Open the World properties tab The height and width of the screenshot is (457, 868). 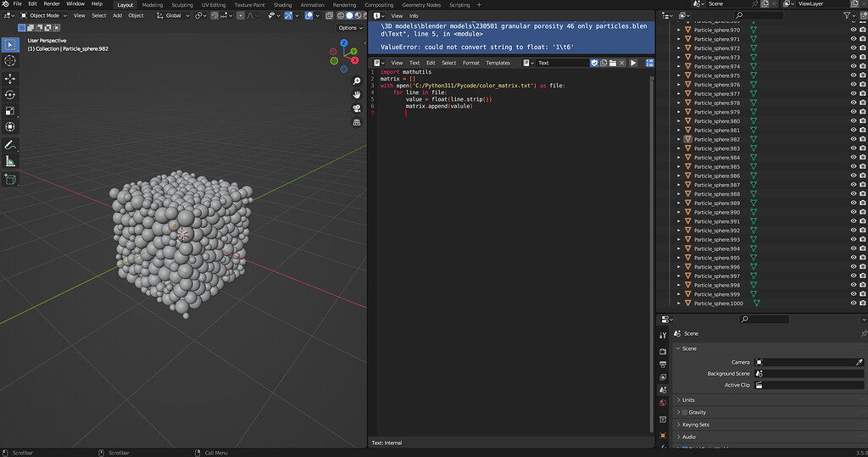[x=663, y=403]
